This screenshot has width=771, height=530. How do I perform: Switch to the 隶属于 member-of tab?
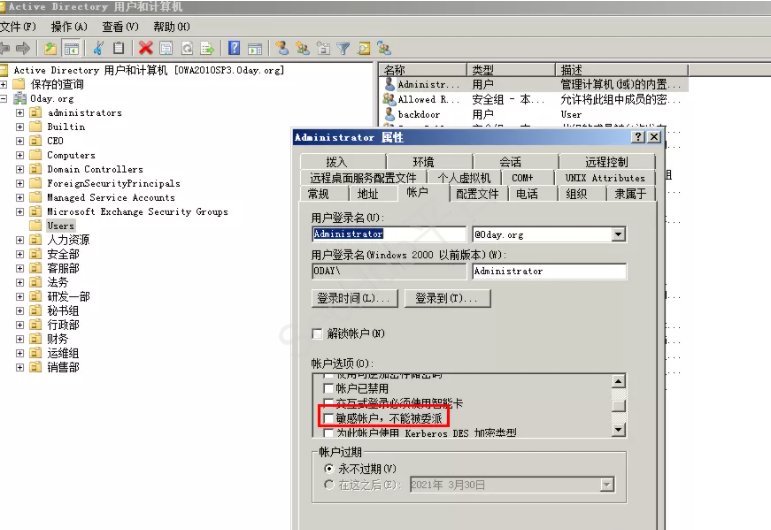(x=631, y=194)
